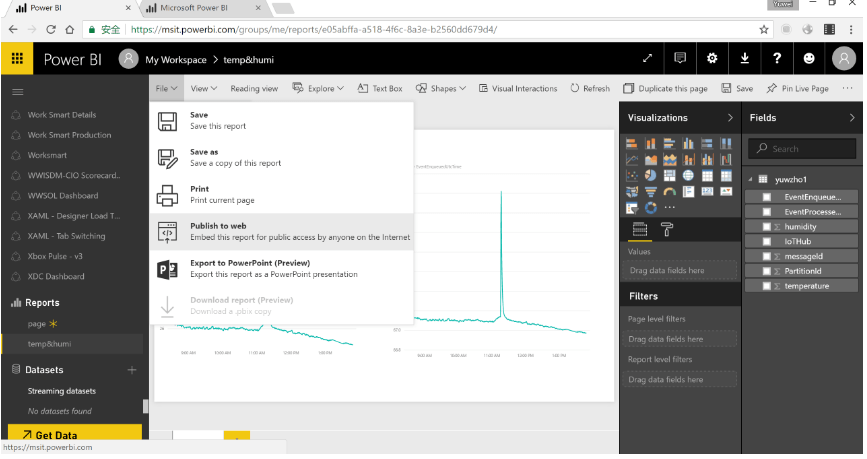Open the Format paint roller tab

(667, 230)
